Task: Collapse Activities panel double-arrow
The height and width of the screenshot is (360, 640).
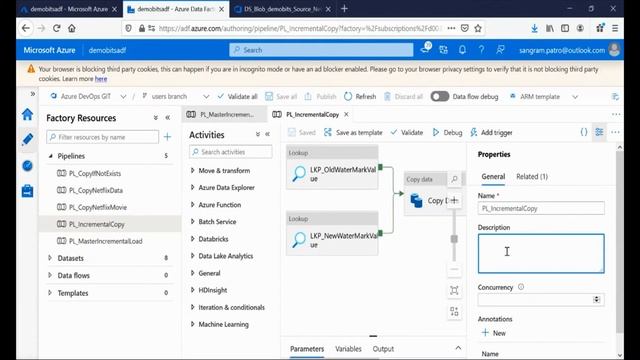Action: [267, 134]
